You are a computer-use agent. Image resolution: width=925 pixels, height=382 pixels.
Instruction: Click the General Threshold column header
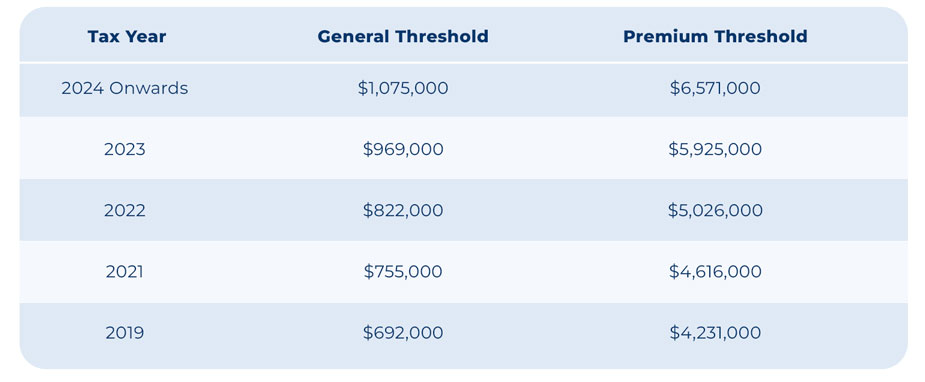(403, 37)
